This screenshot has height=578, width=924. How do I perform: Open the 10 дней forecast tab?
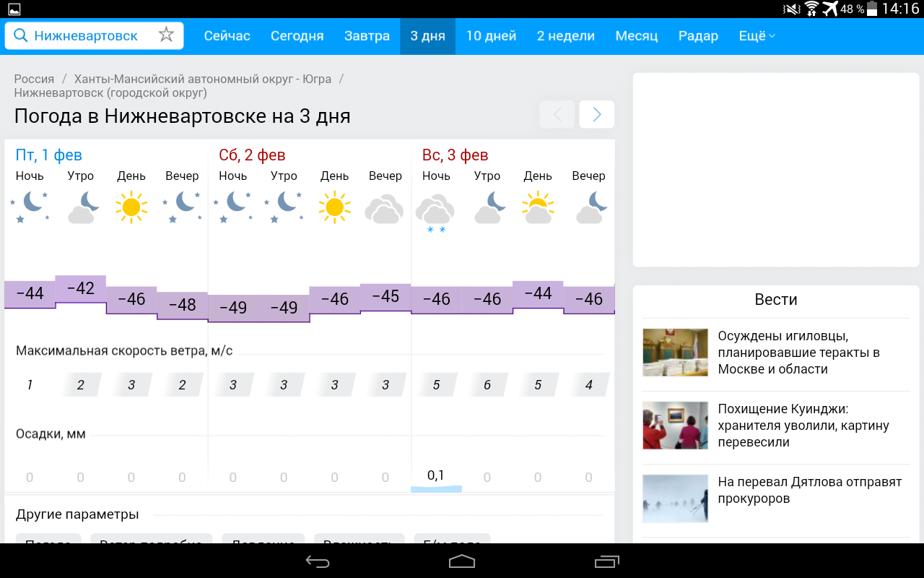coord(491,36)
